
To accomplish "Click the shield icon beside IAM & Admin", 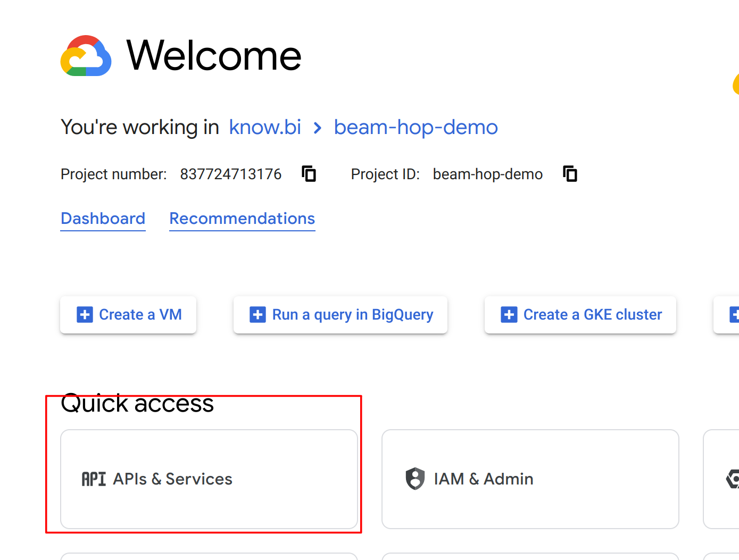I will point(415,479).
